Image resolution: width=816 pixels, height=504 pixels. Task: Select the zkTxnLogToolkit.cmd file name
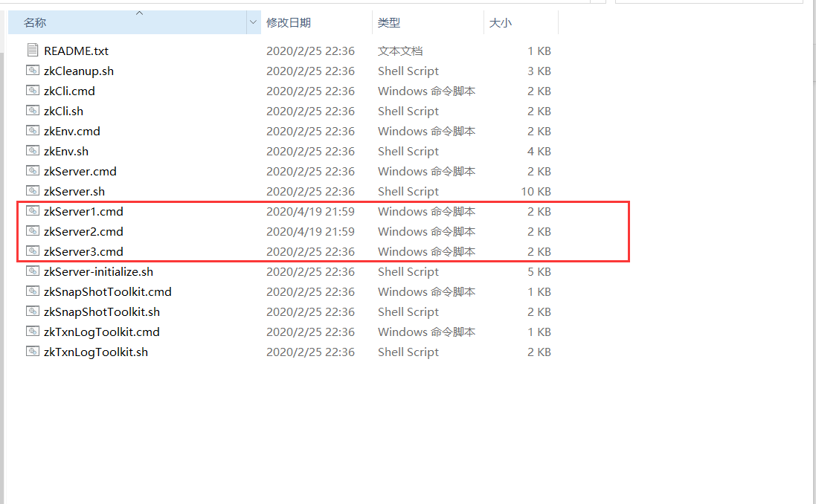point(101,332)
